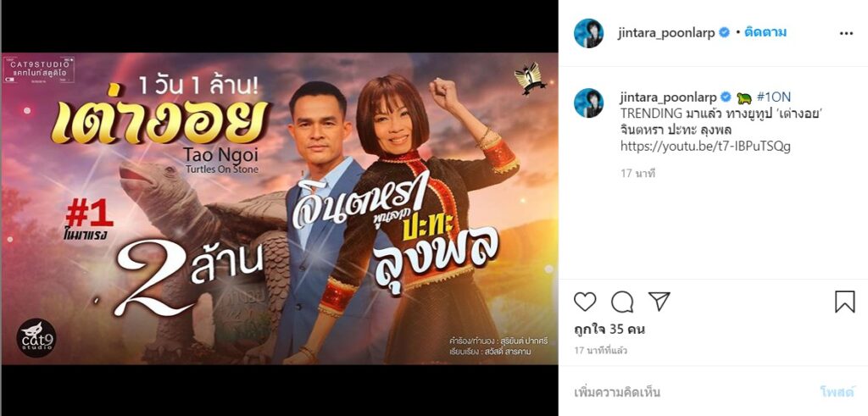Like the post with the heart icon
868x416 pixels.
click(585, 302)
